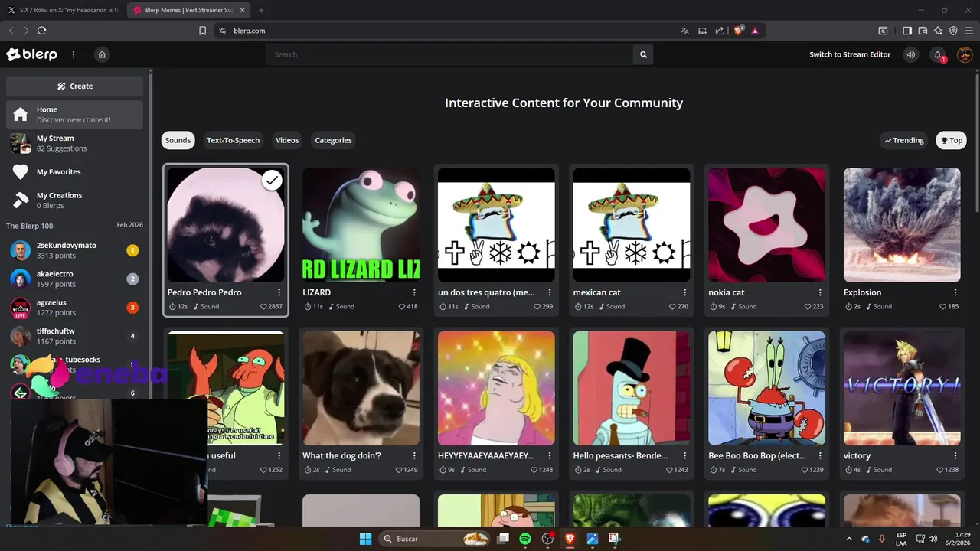980x551 pixels.
Task: Open akaelectro leaderboard profile
Action: (74, 279)
